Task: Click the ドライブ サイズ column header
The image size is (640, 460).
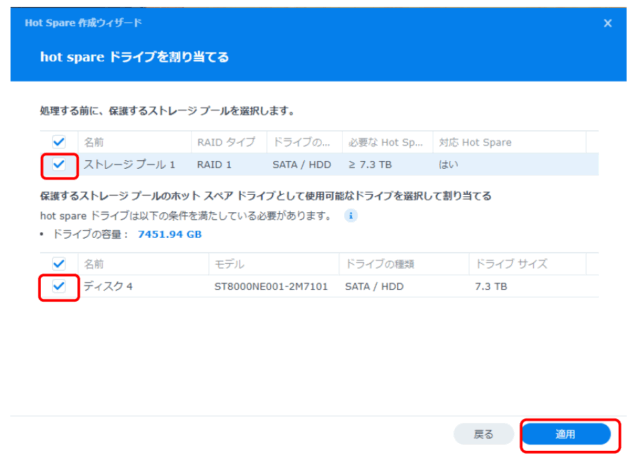Action: (510, 264)
